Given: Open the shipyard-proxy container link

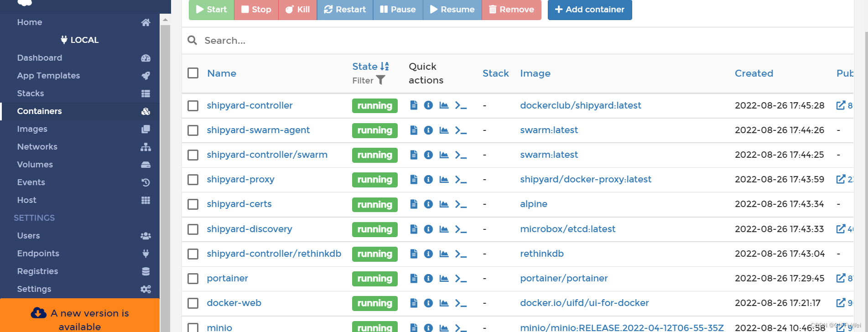Looking at the screenshot, I should [x=240, y=179].
